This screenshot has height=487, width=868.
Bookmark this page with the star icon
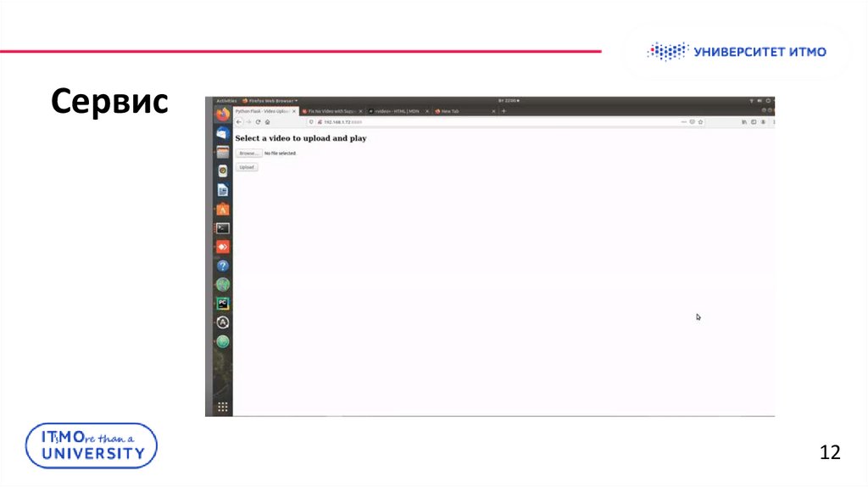pyautogui.click(x=700, y=122)
